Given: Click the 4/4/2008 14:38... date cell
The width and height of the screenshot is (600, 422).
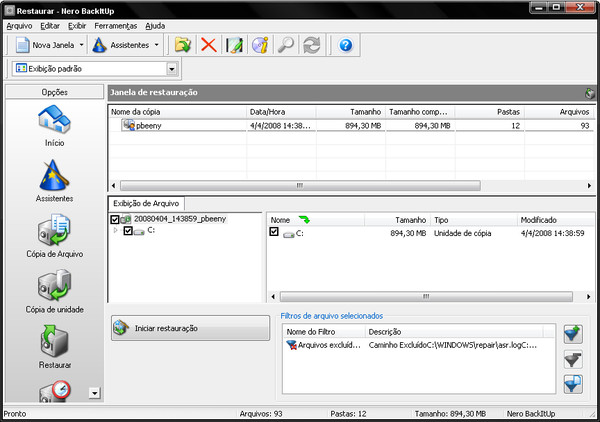Looking at the screenshot, I should pyautogui.click(x=280, y=125).
